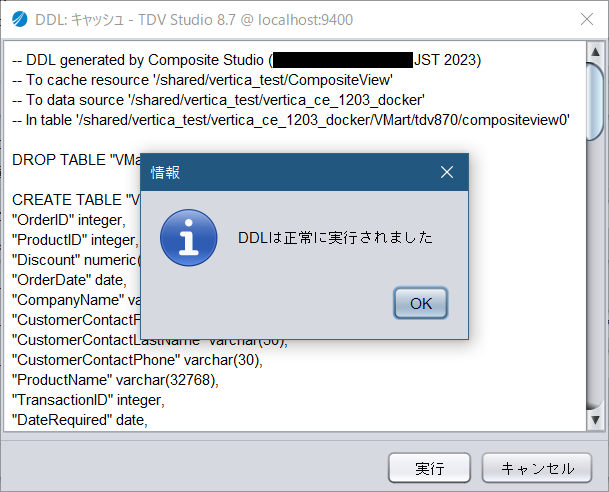Click the '-- In table' comment line

click(291, 120)
